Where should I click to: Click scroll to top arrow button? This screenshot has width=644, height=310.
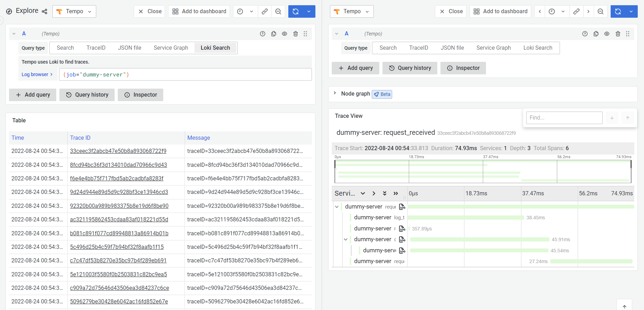pyautogui.click(x=624, y=306)
